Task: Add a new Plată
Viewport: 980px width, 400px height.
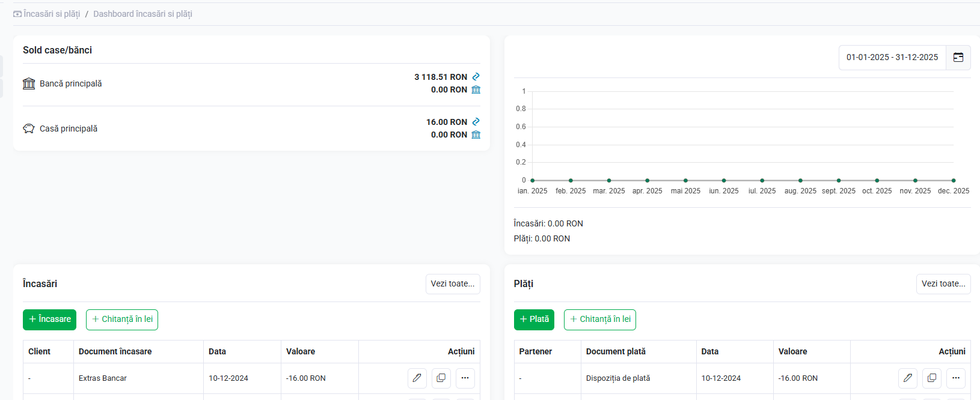Action: click(534, 320)
